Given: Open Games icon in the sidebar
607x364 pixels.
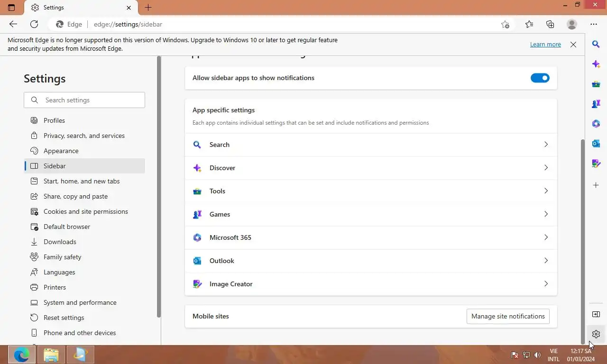Looking at the screenshot, I should point(596,103).
